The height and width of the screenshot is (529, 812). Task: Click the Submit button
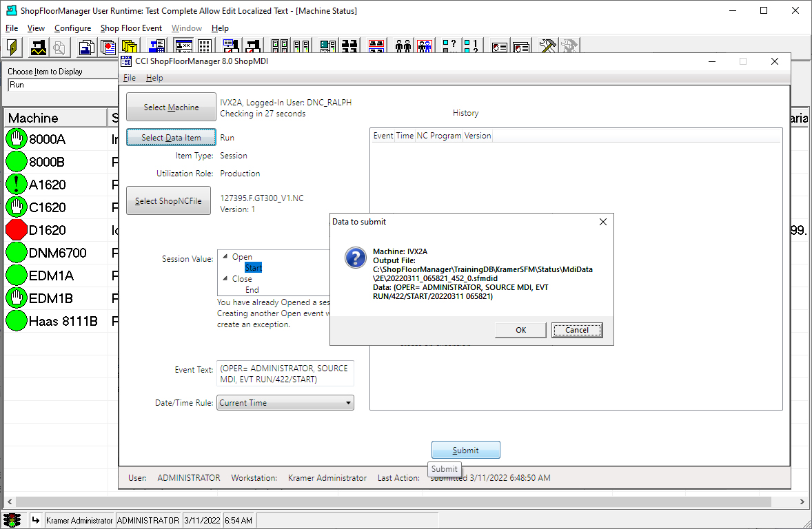pyautogui.click(x=465, y=450)
